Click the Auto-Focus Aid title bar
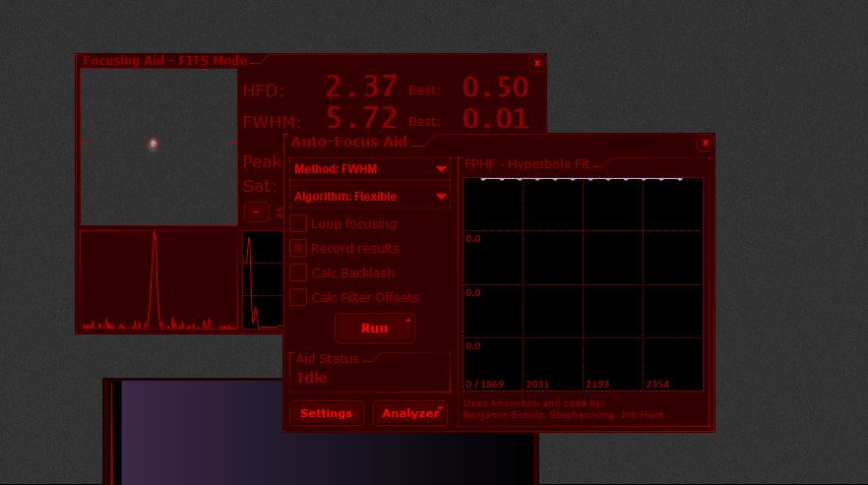This screenshot has width=868, height=485. [492, 143]
